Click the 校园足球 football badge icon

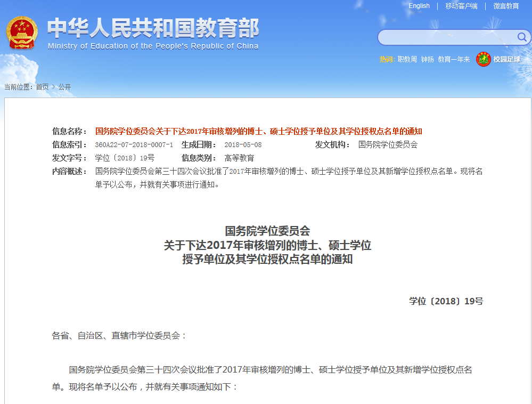point(483,59)
